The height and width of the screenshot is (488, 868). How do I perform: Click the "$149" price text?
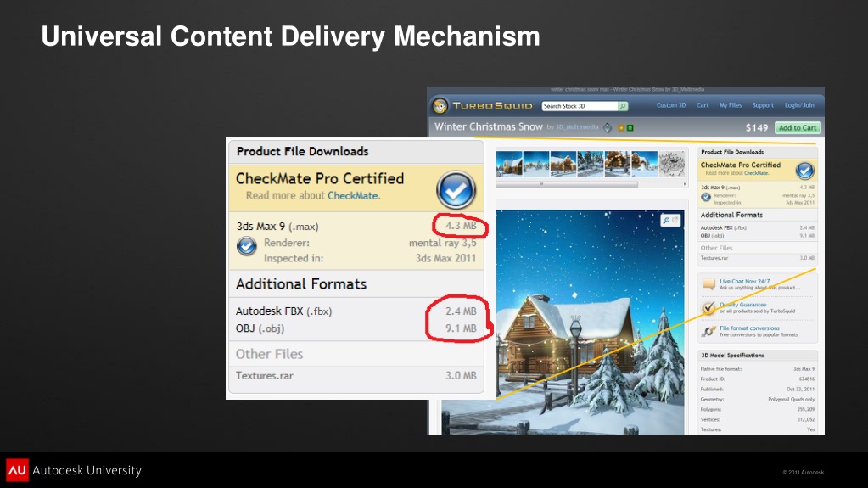click(756, 128)
